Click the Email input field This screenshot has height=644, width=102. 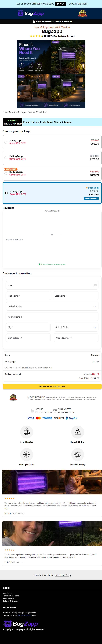(52, 285)
